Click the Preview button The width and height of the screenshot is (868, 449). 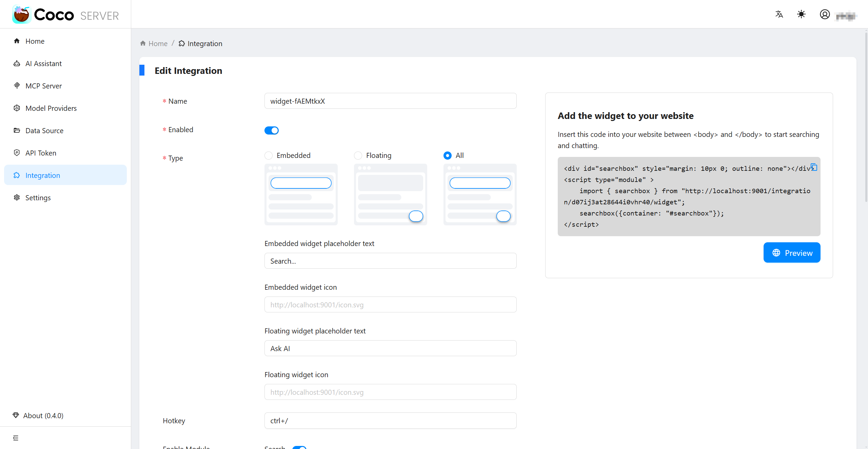click(x=792, y=252)
